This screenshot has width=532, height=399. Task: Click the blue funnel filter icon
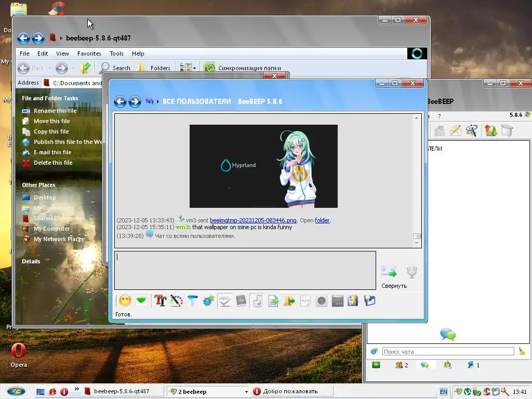[x=192, y=301]
